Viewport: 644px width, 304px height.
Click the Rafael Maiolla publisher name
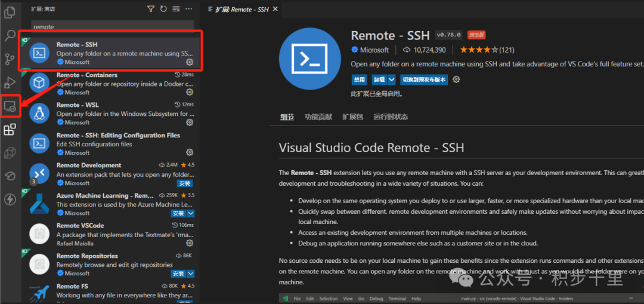[x=75, y=243]
